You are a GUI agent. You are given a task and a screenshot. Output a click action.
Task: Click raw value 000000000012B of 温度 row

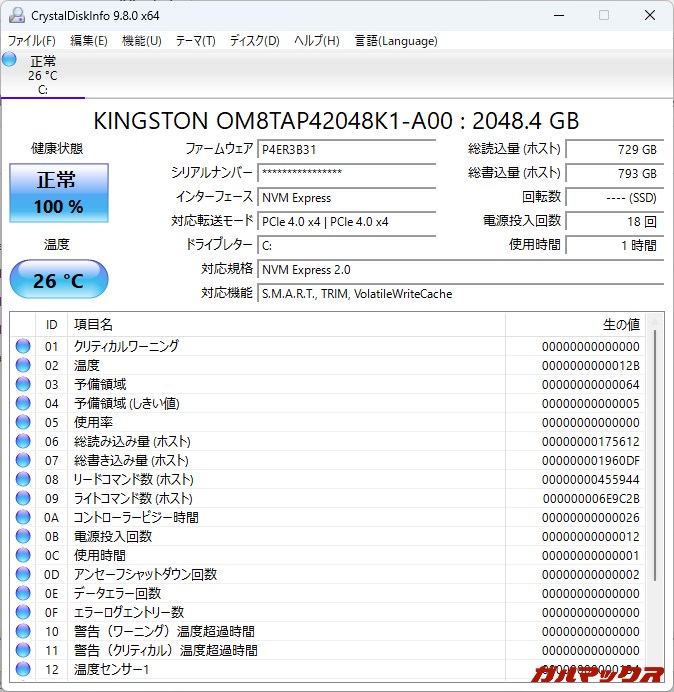591,366
